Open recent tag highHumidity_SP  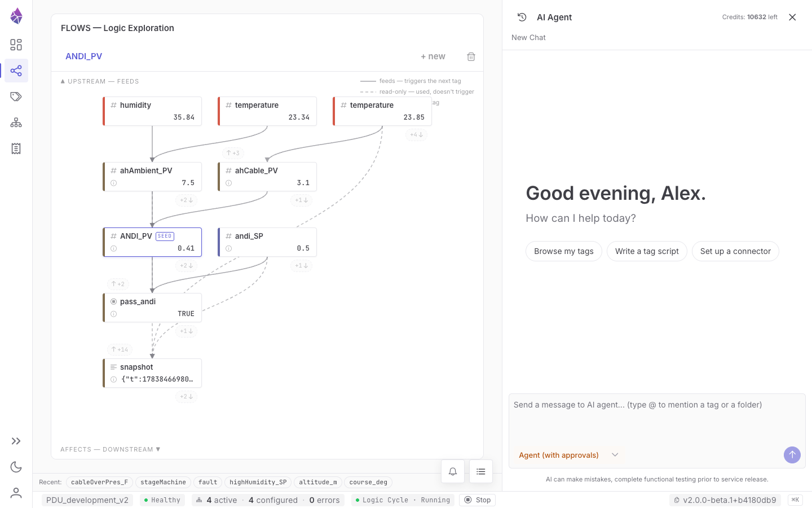point(258,482)
